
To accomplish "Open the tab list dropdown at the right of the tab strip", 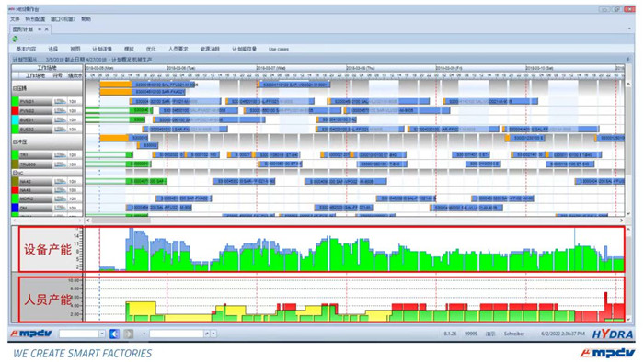I will (629, 28).
